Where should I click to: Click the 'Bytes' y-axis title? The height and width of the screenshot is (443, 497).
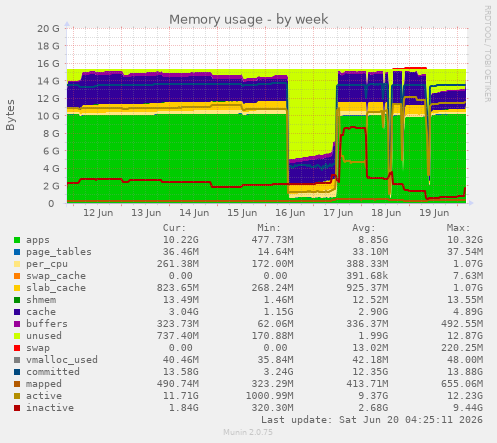coord(10,115)
